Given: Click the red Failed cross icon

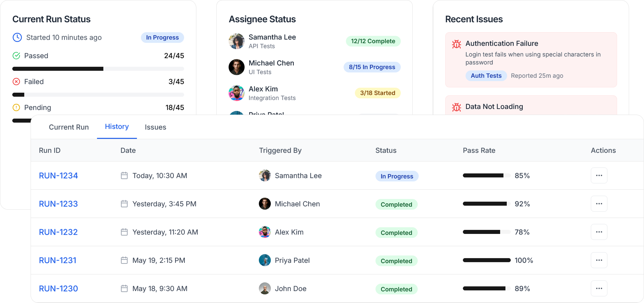Looking at the screenshot, I should coord(16,82).
